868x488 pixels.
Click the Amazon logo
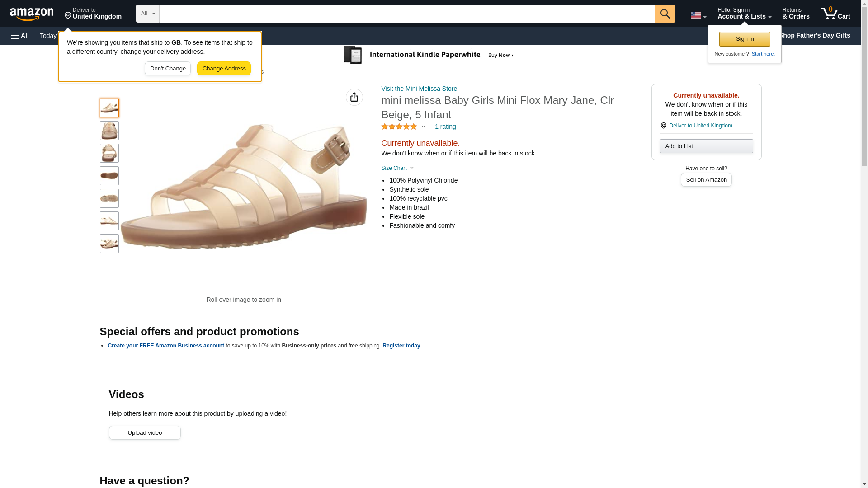pos(32,14)
